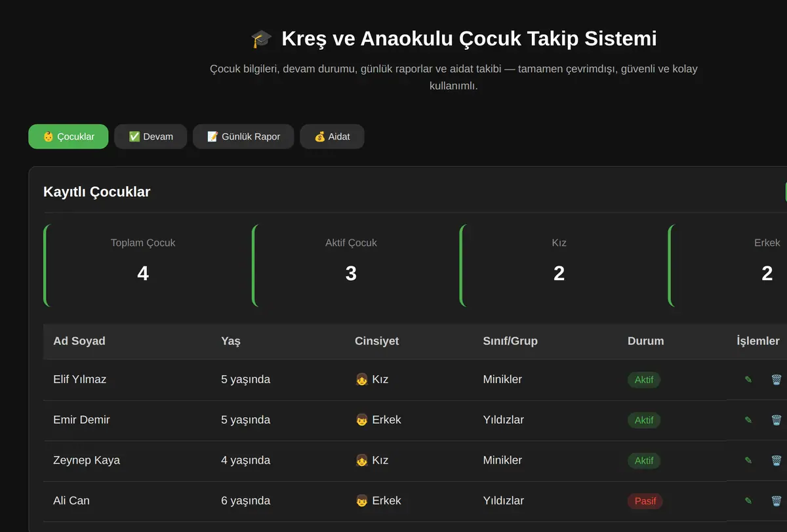
Task: Click the İşlemler column header
Action: click(x=758, y=341)
